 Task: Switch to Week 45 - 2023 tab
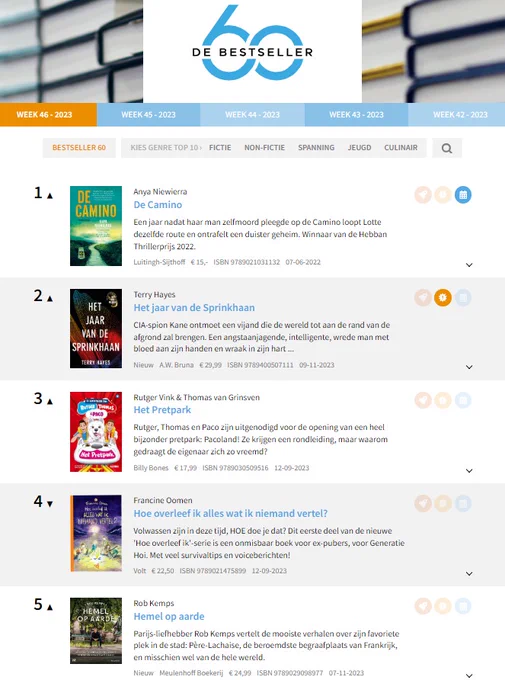148,114
